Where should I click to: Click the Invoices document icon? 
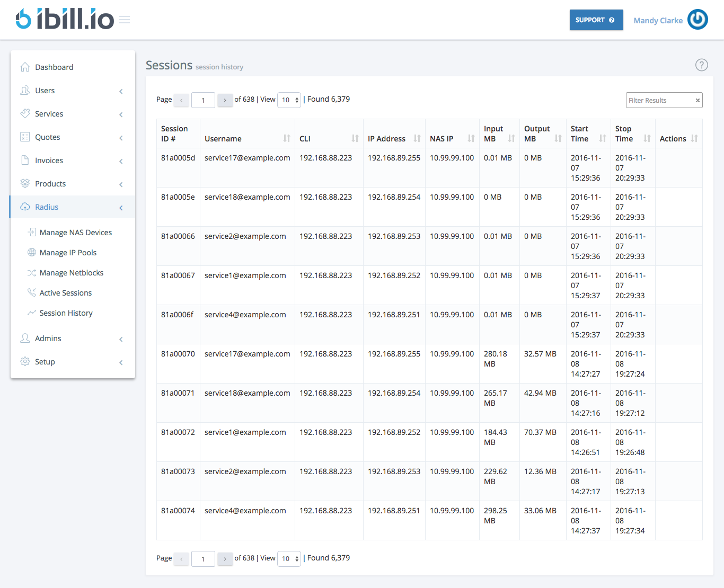coord(25,160)
